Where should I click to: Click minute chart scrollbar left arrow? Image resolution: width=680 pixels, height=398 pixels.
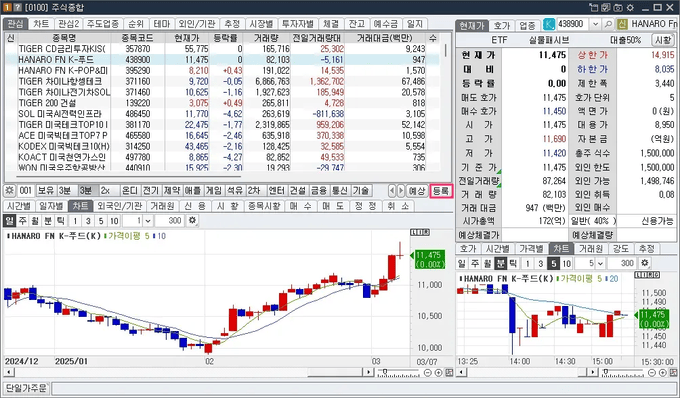point(461,372)
